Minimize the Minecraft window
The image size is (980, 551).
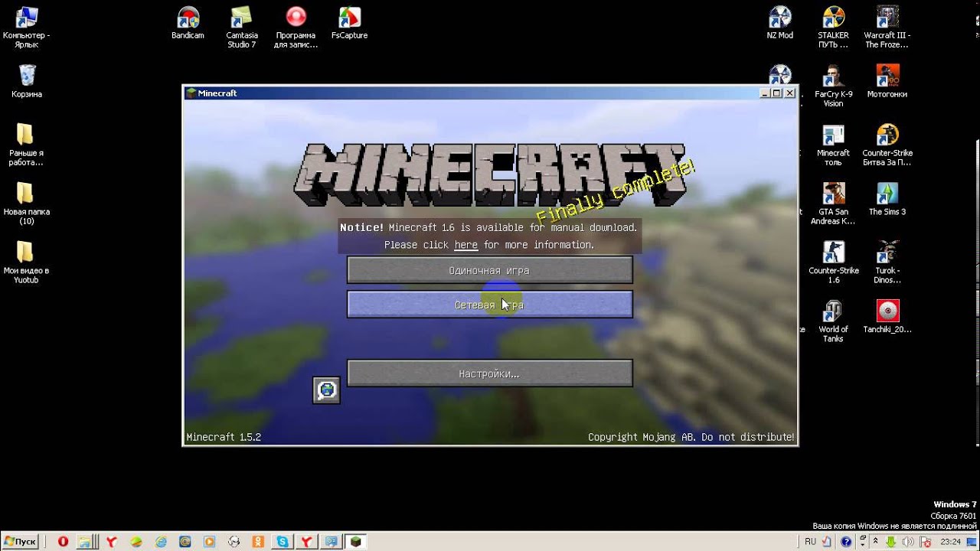tap(765, 93)
